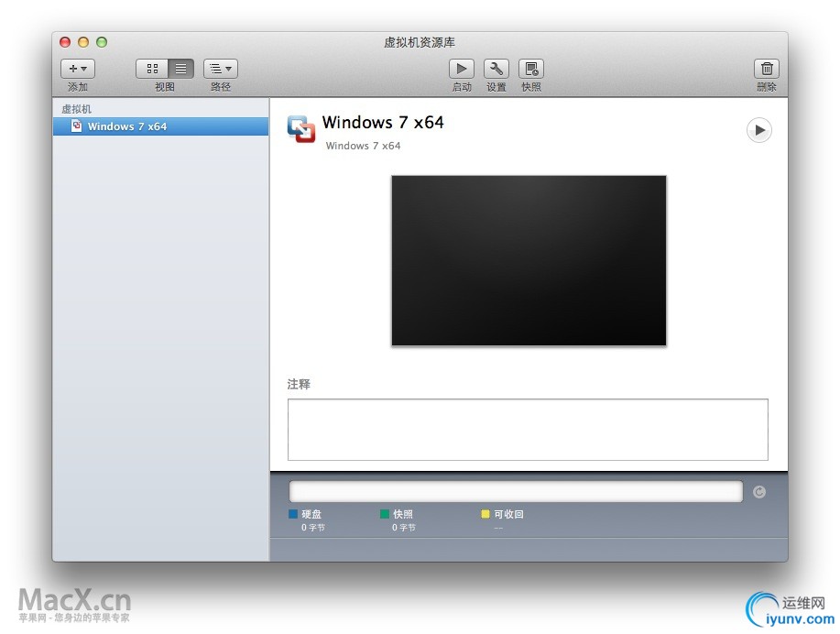Click the black VM preview thumbnail
Screen dimensions: 840x634
[x=529, y=260]
